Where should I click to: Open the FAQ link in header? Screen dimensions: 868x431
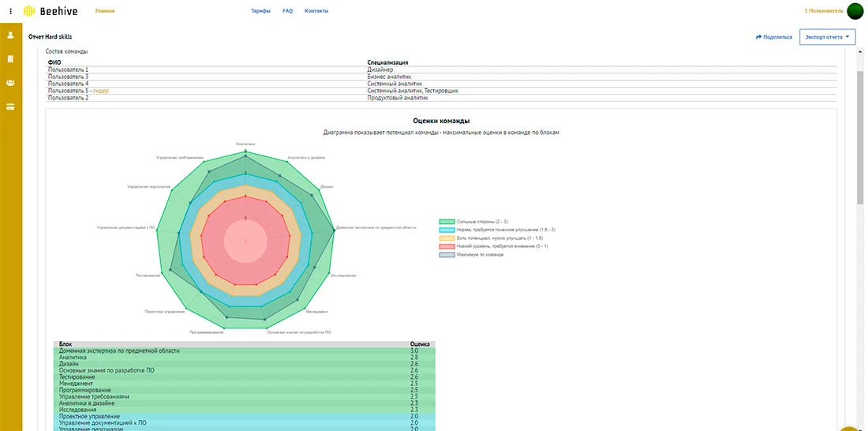287,11
